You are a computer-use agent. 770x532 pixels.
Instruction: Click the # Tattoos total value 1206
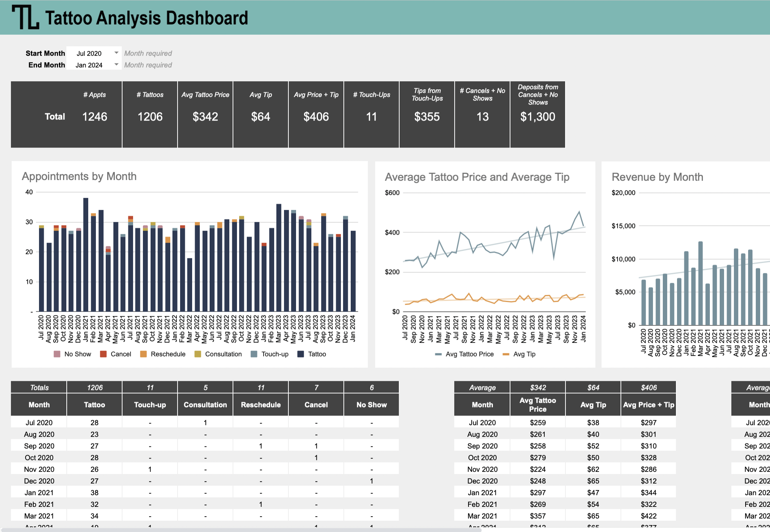[x=150, y=117]
